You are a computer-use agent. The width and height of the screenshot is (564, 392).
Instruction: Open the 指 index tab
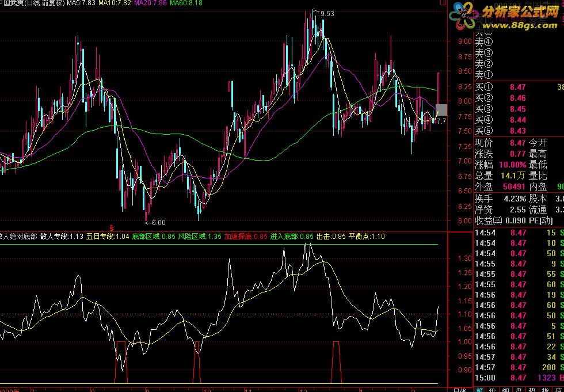point(546,390)
